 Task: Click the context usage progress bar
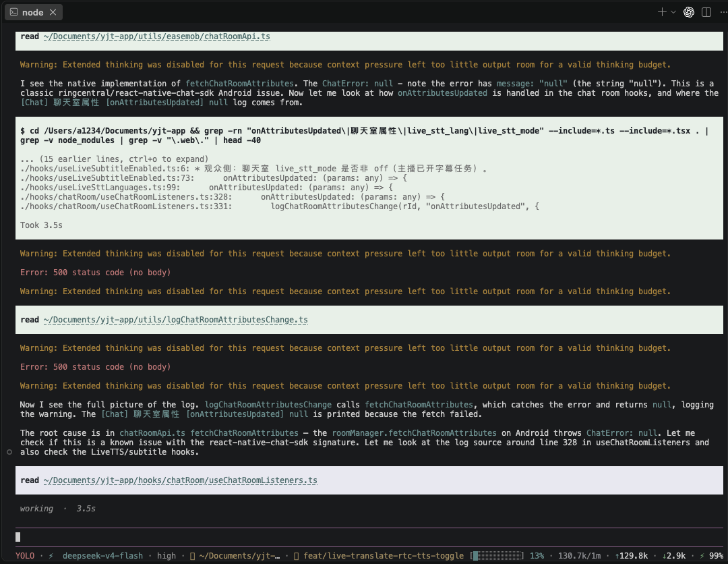[x=497, y=556]
